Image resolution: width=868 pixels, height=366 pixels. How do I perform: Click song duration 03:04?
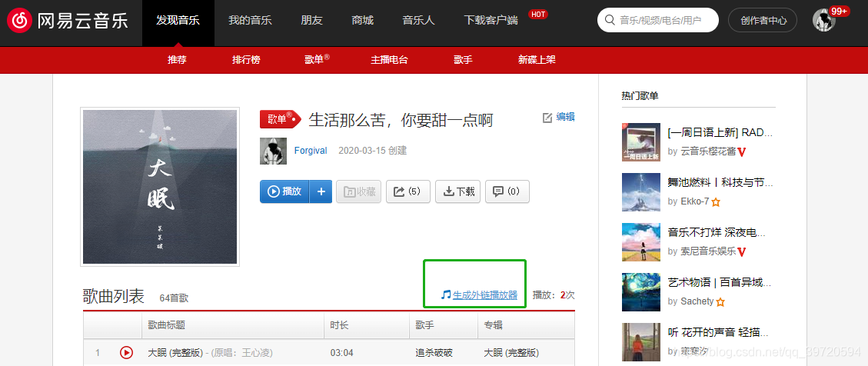(341, 353)
